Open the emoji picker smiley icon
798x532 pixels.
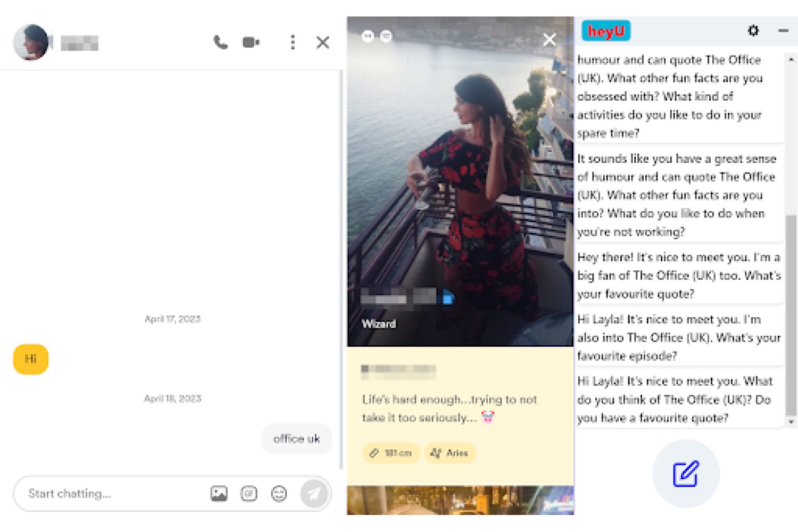[279, 494]
